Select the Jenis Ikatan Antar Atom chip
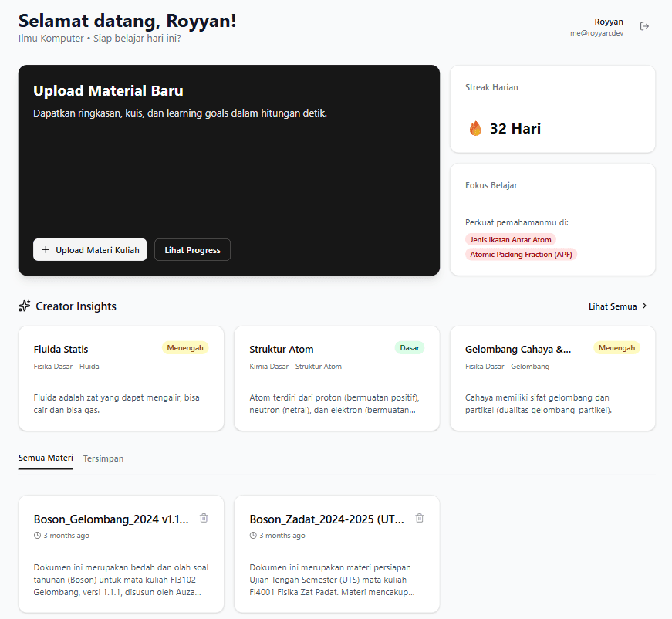 [511, 239]
